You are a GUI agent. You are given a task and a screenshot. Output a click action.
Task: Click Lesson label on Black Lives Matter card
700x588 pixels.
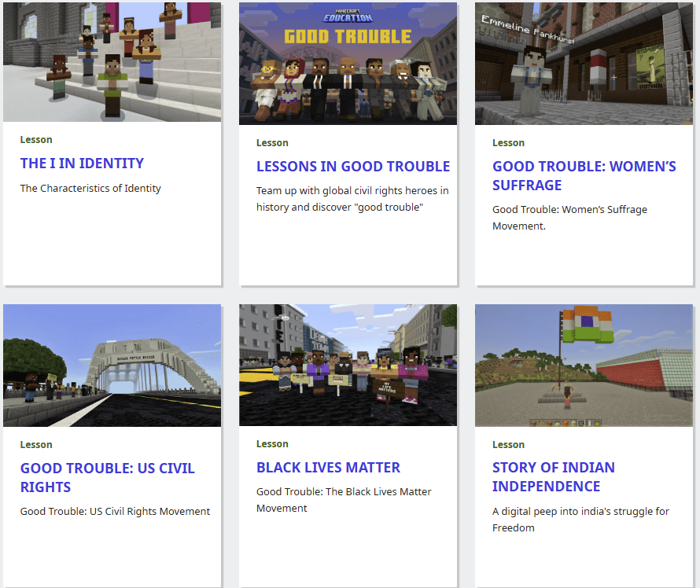(x=272, y=444)
